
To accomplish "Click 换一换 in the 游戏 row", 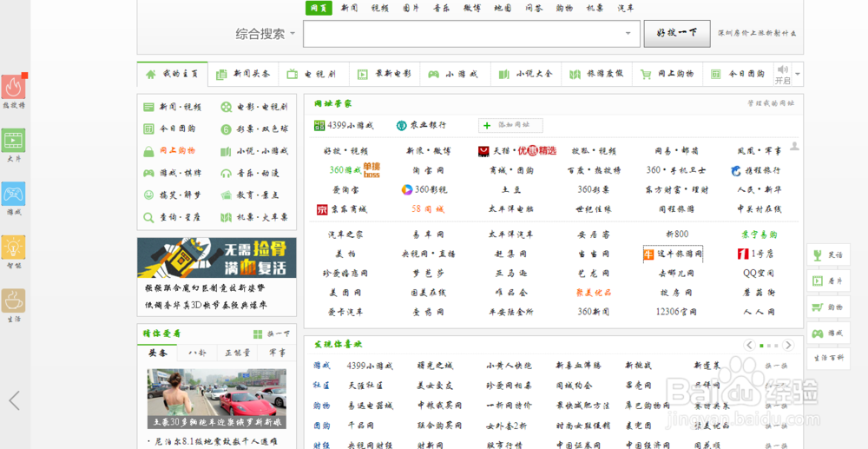I will click(x=777, y=366).
